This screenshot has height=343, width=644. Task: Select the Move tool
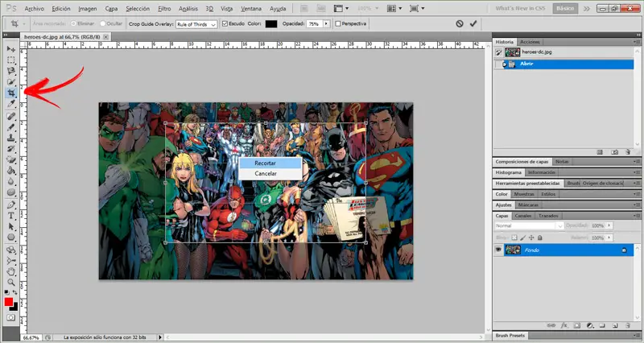11,48
